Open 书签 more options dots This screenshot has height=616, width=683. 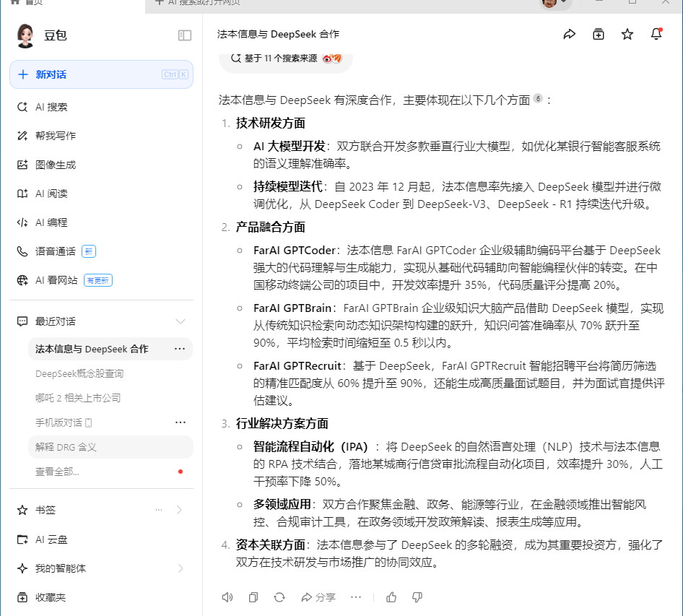click(159, 509)
